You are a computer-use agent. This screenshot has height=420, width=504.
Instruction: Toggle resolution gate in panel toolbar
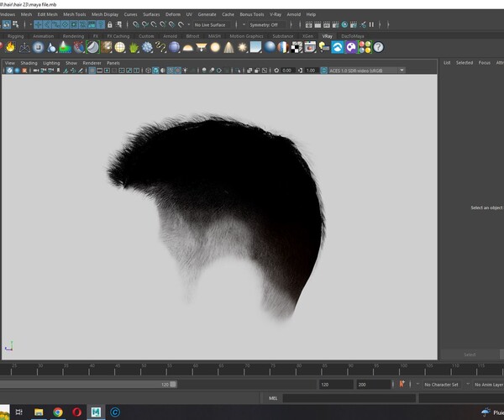pyautogui.click(x=107, y=71)
